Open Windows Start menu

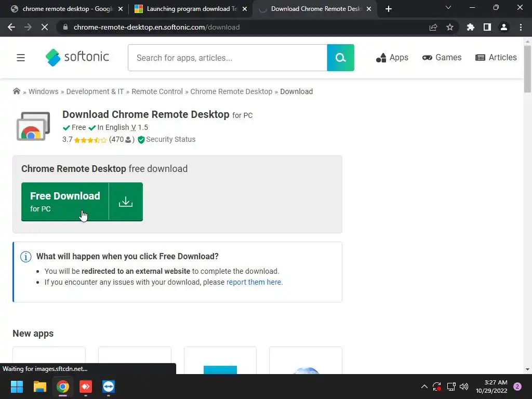tap(17, 387)
